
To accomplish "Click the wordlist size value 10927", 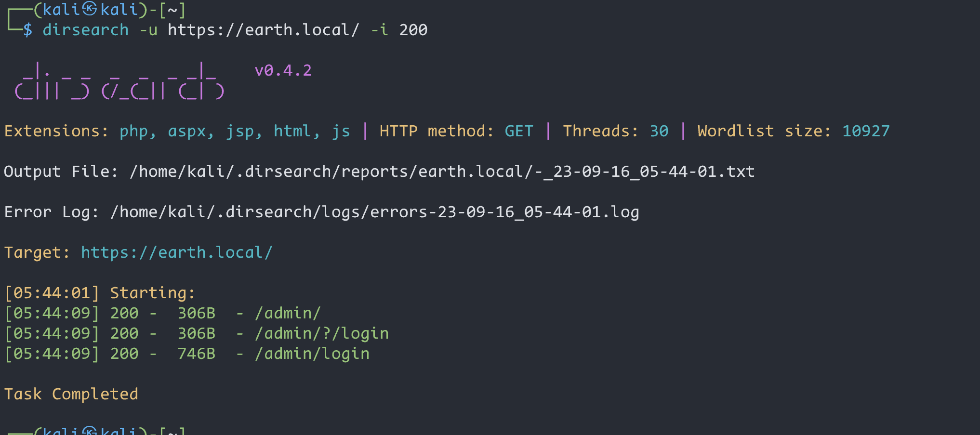I will [x=866, y=131].
